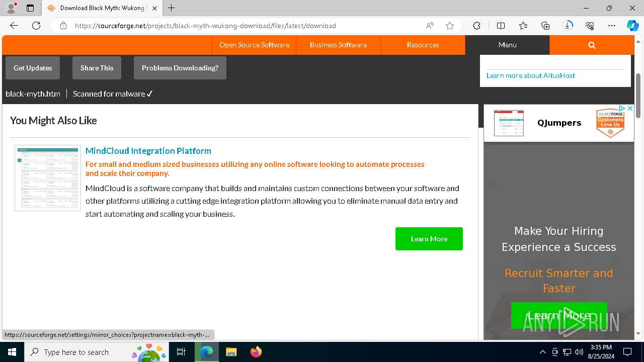Click the Problems Downloading? button
Screen dimensions: 644x362
click(180, 68)
